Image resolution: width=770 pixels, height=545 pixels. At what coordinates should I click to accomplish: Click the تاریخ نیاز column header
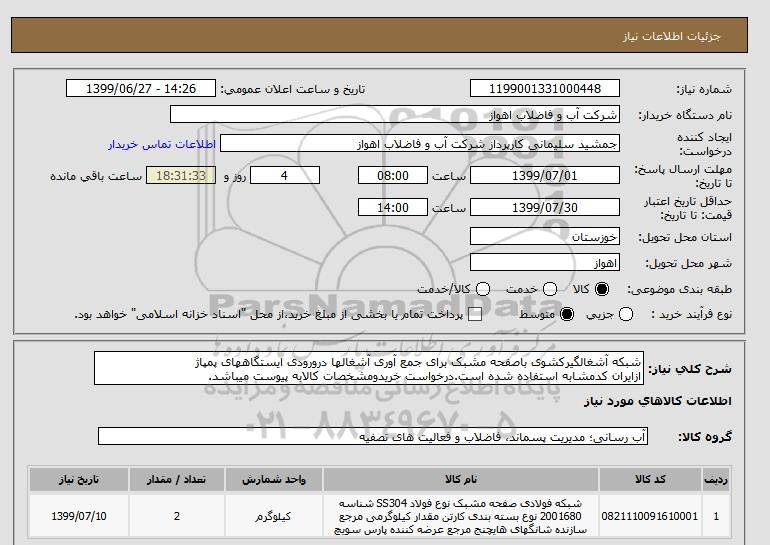tap(79, 479)
